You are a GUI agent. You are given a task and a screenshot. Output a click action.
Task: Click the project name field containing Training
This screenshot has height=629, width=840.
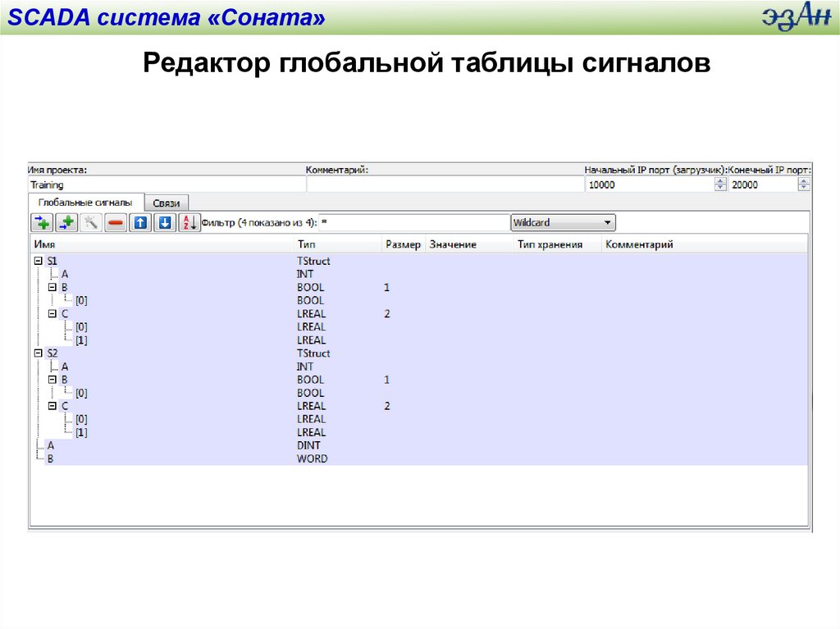[166, 185]
